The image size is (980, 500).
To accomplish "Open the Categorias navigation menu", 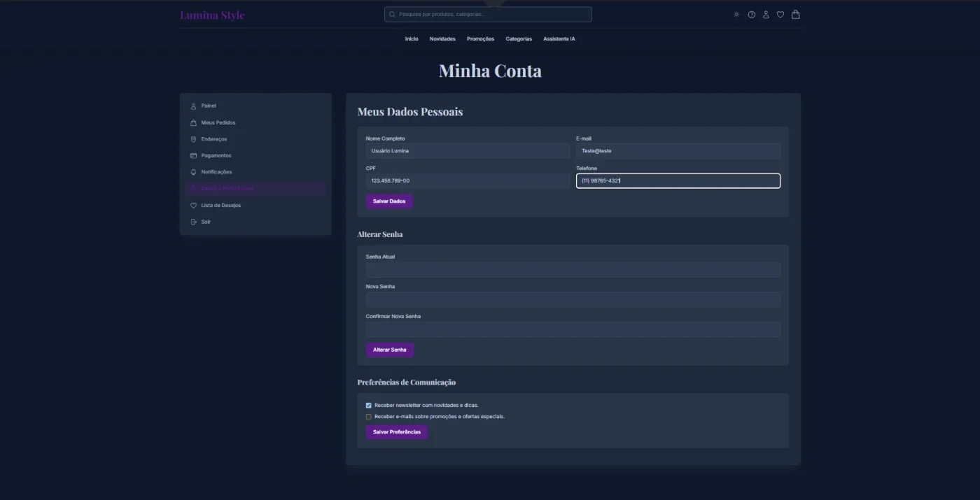I will coord(519,39).
